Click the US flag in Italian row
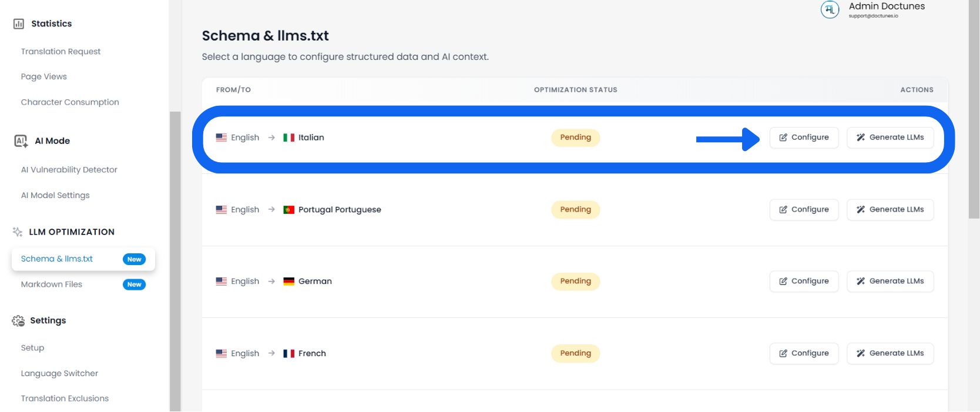 tap(221, 138)
